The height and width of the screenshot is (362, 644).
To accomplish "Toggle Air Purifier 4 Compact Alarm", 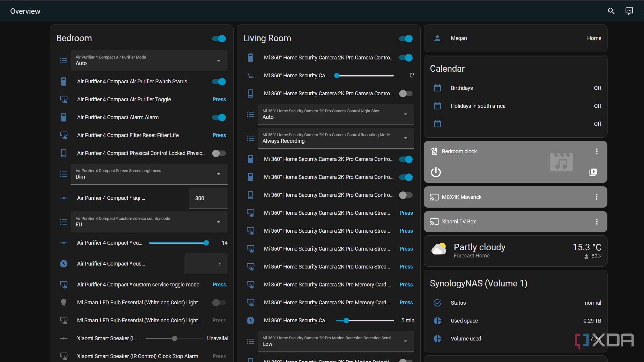I will (x=219, y=117).
